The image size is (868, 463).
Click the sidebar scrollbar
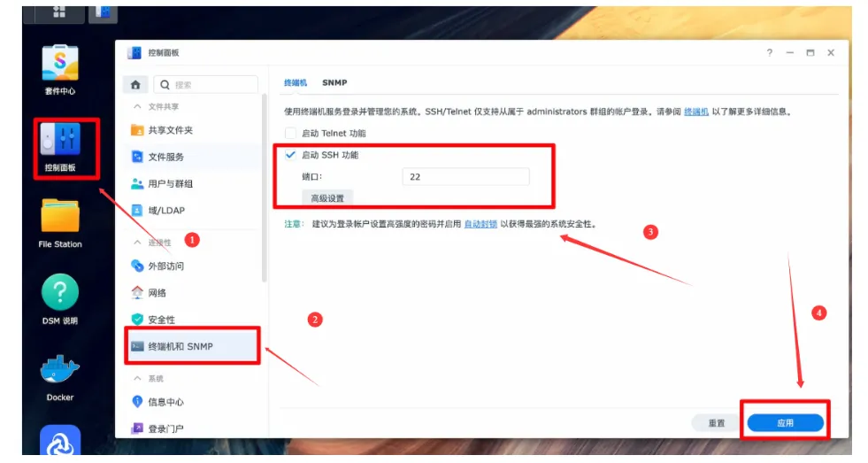[x=264, y=189]
